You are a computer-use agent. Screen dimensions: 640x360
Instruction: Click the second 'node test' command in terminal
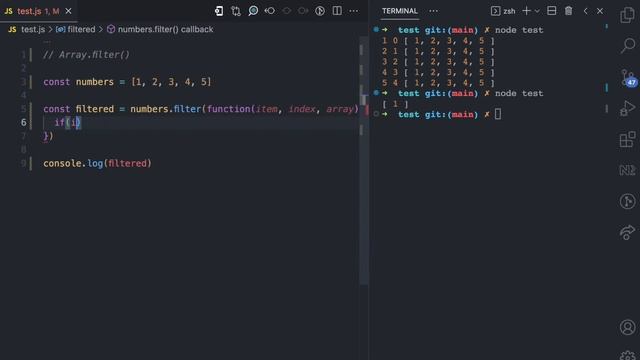pos(519,93)
